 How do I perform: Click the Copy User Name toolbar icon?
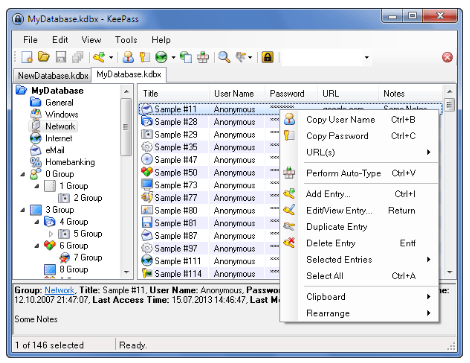click(128, 57)
